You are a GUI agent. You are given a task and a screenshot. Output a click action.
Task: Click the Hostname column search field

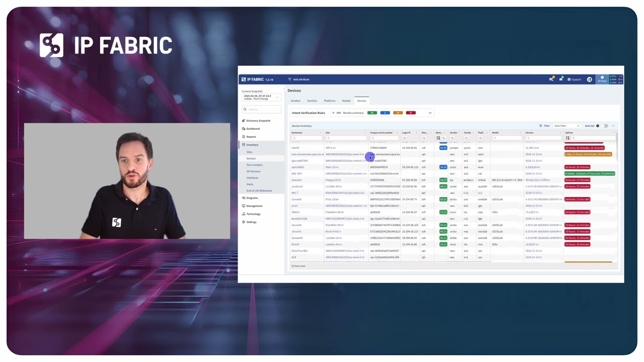click(307, 138)
